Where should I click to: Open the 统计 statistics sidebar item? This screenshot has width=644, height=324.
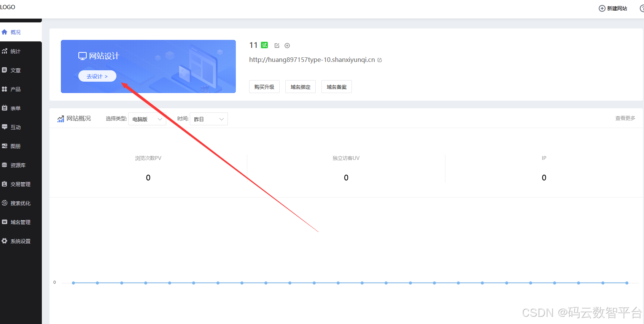(20, 51)
